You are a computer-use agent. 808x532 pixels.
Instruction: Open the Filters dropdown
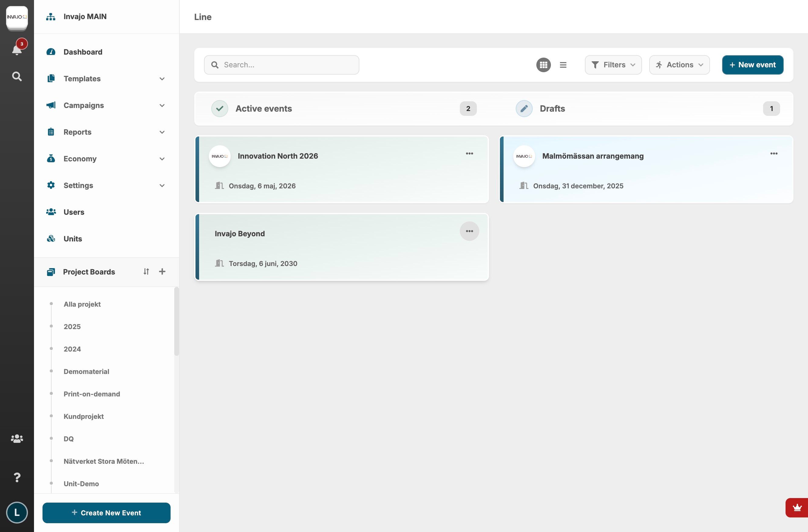pos(613,65)
